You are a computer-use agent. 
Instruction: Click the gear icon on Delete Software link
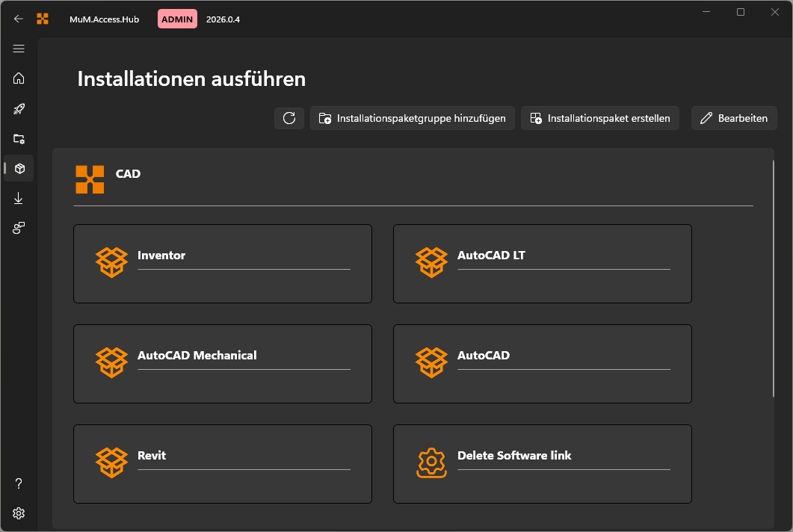click(x=432, y=463)
